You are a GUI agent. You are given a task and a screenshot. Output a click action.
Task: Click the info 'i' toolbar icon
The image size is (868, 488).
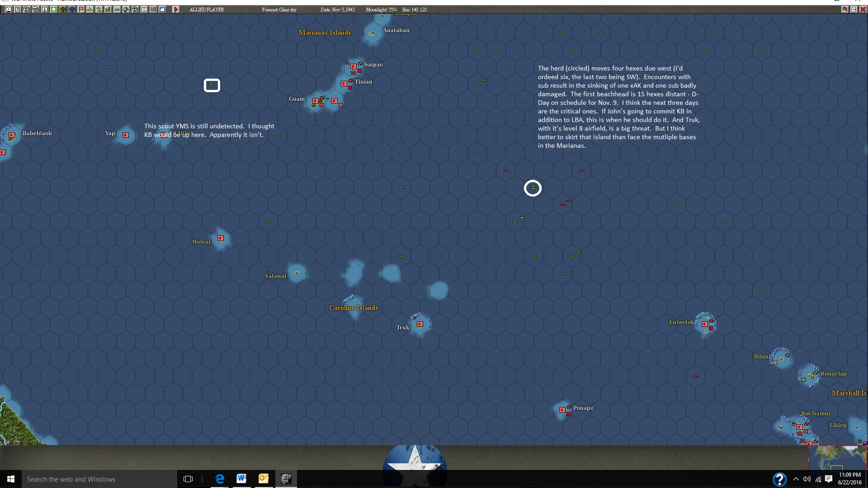click(45, 9)
